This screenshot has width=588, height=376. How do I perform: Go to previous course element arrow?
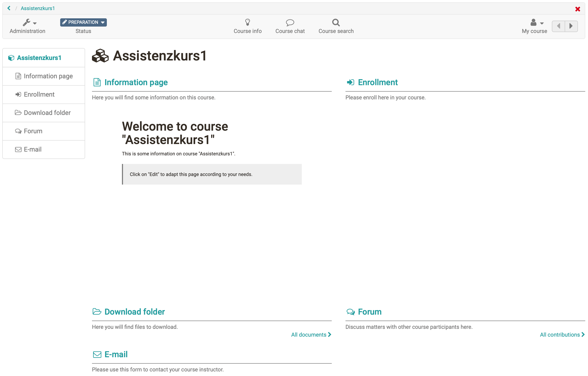tap(558, 26)
